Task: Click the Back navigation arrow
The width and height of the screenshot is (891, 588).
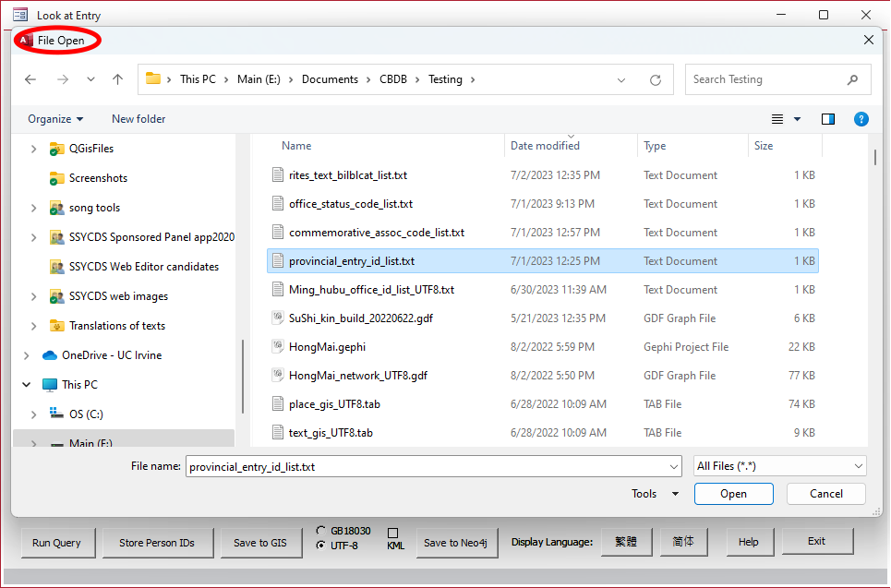Action: click(x=30, y=80)
